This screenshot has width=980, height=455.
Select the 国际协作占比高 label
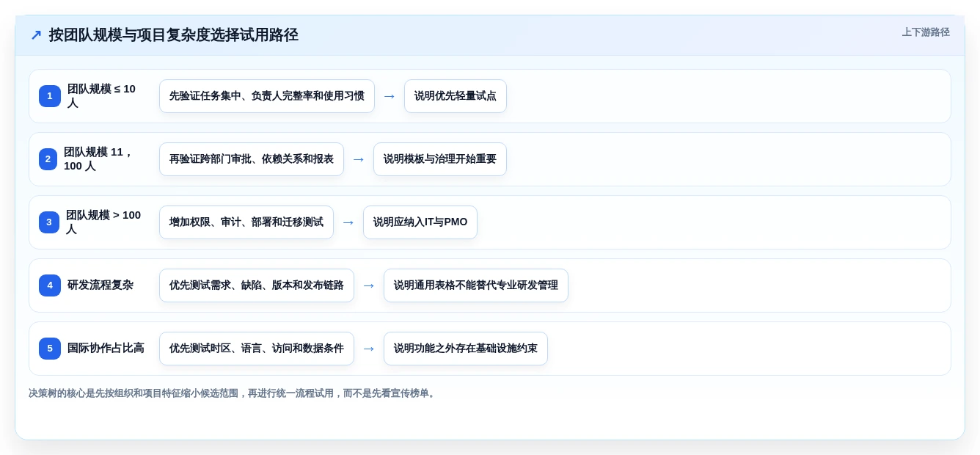106,349
